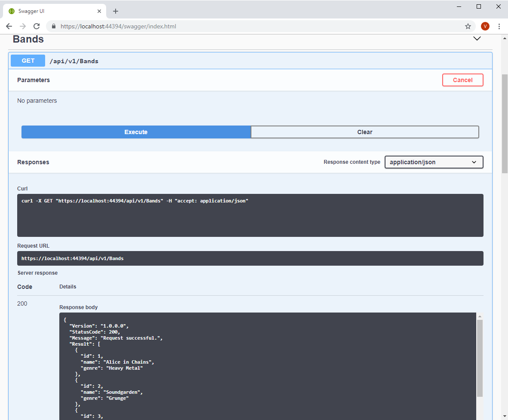Image resolution: width=508 pixels, height=420 pixels.
Task: Click the Details column header
Action: coord(68,287)
